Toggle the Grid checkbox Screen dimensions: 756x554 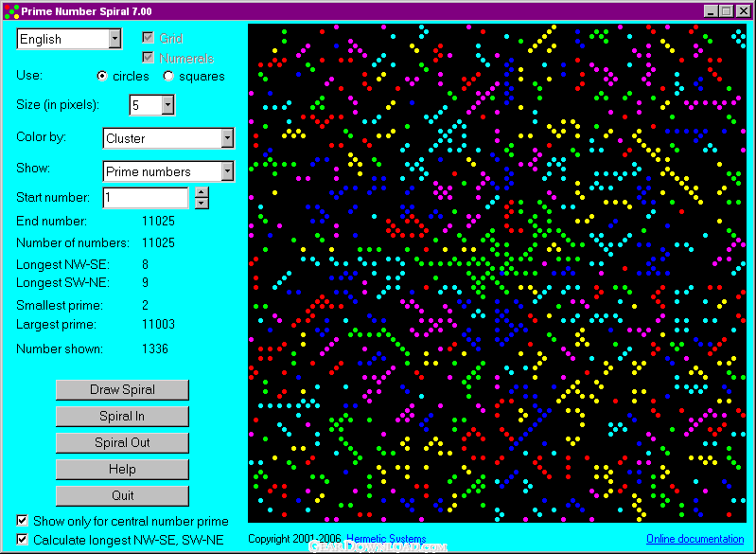pos(148,38)
